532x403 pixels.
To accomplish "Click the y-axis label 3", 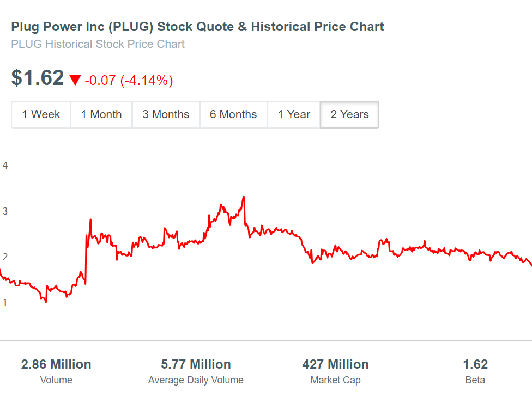I will point(5,211).
